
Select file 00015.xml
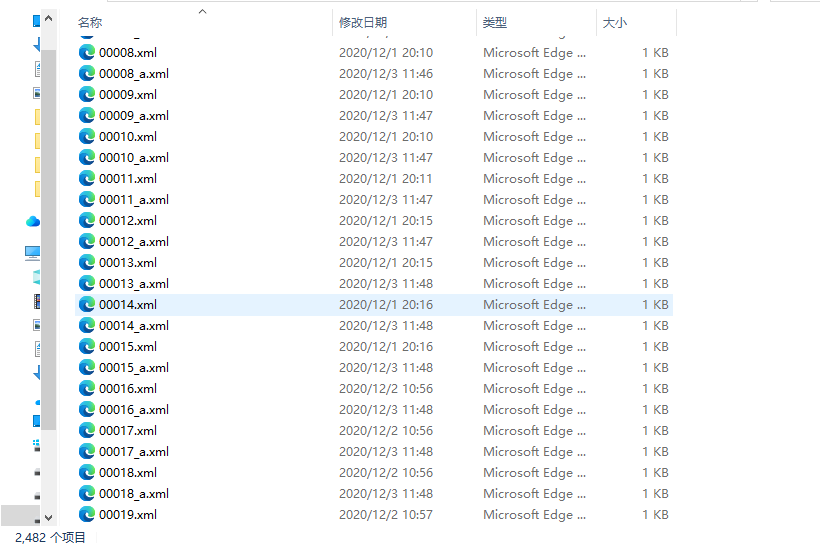click(128, 347)
